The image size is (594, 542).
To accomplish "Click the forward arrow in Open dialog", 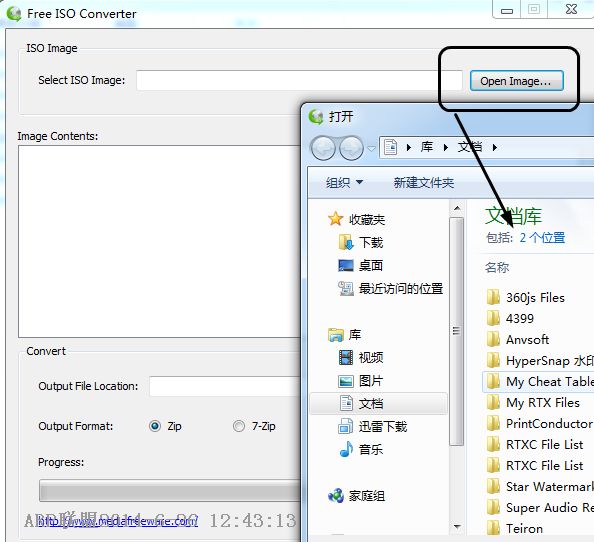I will pyautogui.click(x=351, y=148).
